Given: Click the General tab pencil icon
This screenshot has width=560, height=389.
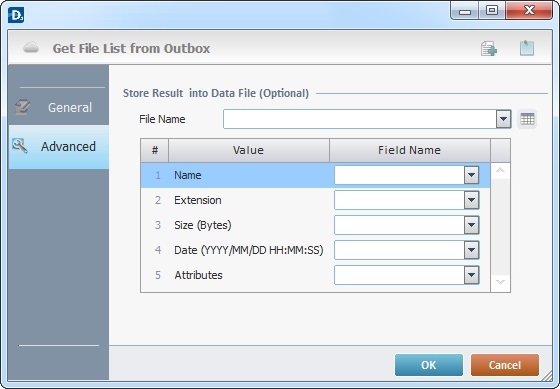Looking at the screenshot, I should point(22,107).
